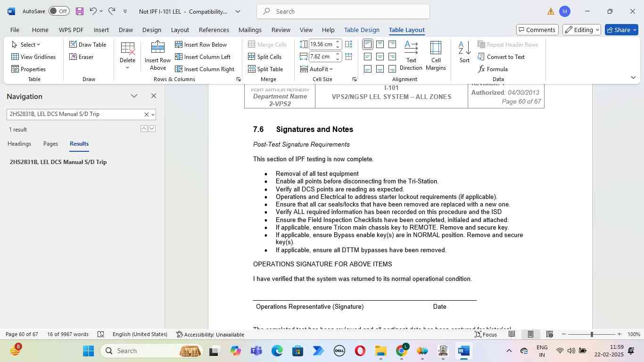The width and height of the screenshot is (644, 362).
Task: Click the Sort icon
Action: (464, 52)
